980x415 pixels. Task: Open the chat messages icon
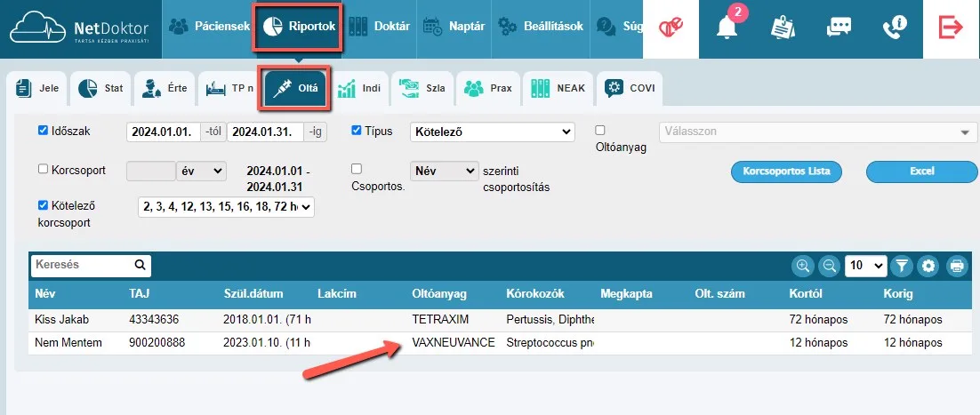click(x=839, y=28)
